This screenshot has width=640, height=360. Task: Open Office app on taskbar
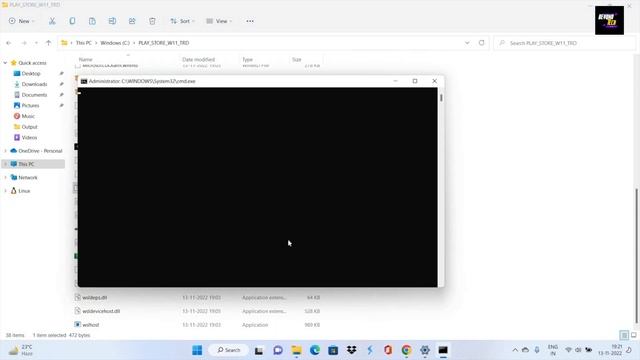(388, 350)
